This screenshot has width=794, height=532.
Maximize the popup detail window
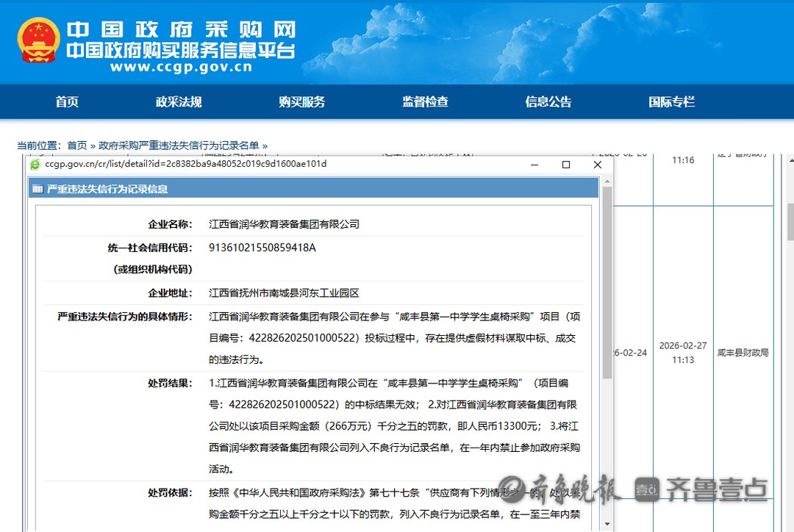pyautogui.click(x=565, y=165)
